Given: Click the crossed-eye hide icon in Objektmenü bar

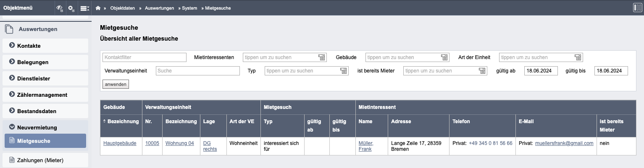Looking at the screenshot, I should click(x=60, y=8).
